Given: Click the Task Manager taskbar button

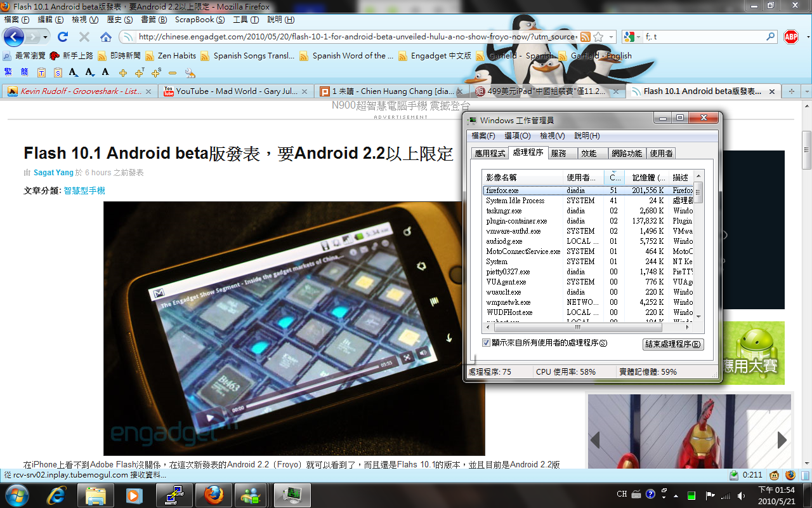Looking at the screenshot, I should pyautogui.click(x=291, y=495).
